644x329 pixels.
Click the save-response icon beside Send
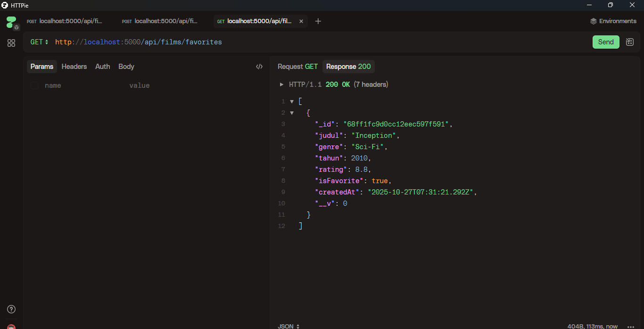coord(629,42)
